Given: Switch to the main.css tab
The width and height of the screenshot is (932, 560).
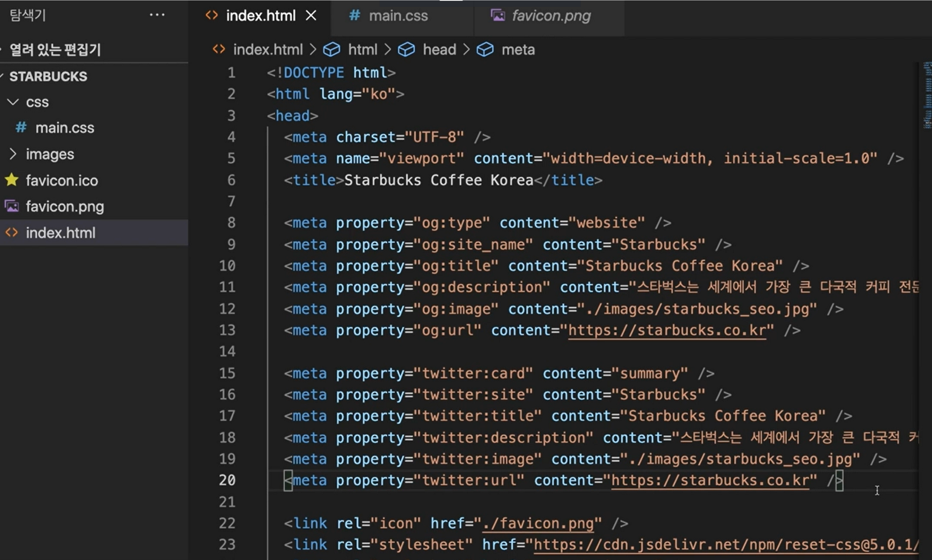Looking at the screenshot, I should click(398, 16).
